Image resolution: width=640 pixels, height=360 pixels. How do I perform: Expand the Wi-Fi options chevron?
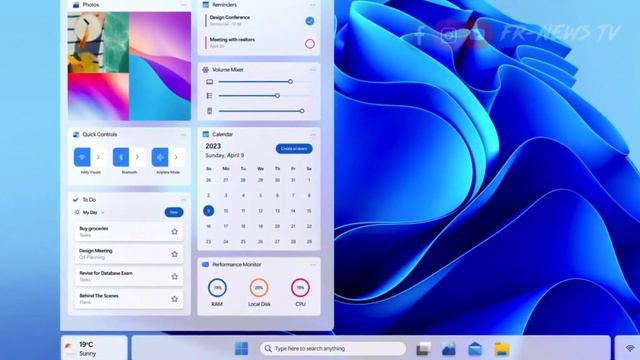[x=98, y=157]
